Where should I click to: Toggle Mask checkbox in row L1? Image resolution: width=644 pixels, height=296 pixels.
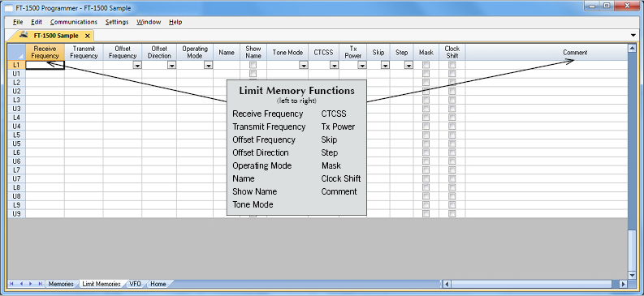[x=426, y=65]
